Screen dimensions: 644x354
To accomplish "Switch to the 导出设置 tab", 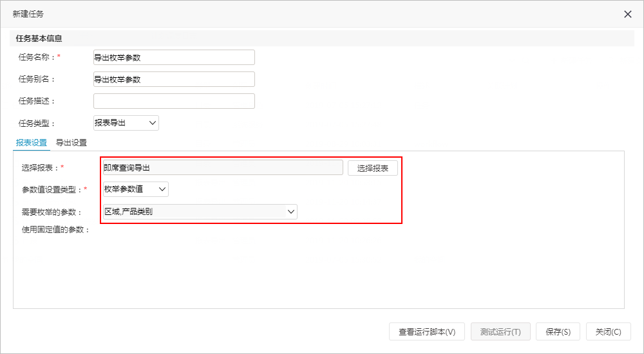I will click(x=71, y=143).
